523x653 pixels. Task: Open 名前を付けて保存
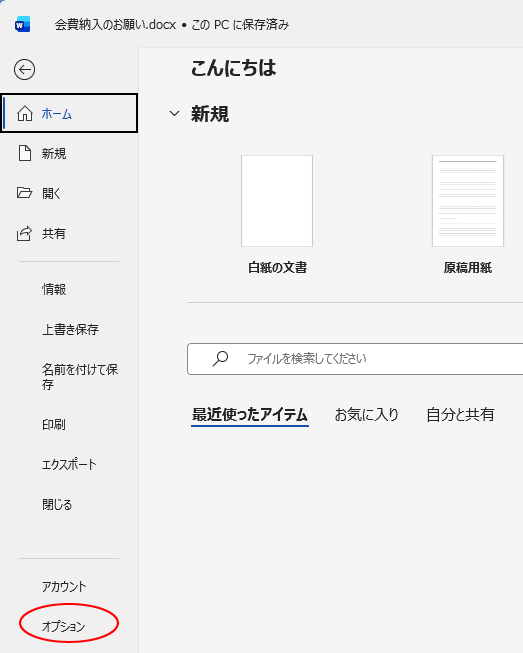tap(80, 376)
